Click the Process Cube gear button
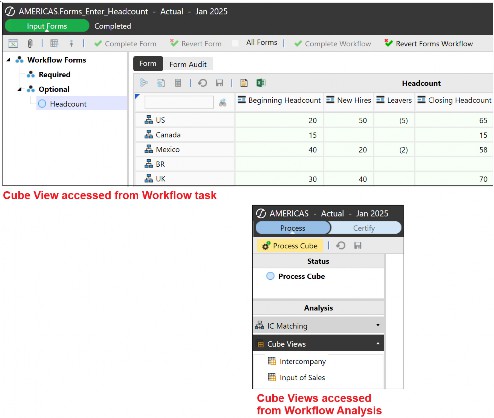The height and width of the screenshot is (418, 494). pyautogui.click(x=290, y=246)
